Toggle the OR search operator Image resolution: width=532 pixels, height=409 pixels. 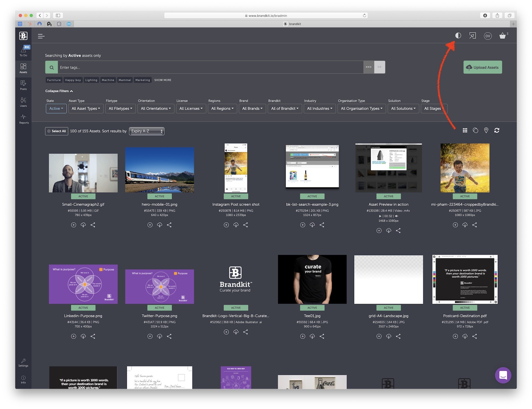click(x=380, y=67)
